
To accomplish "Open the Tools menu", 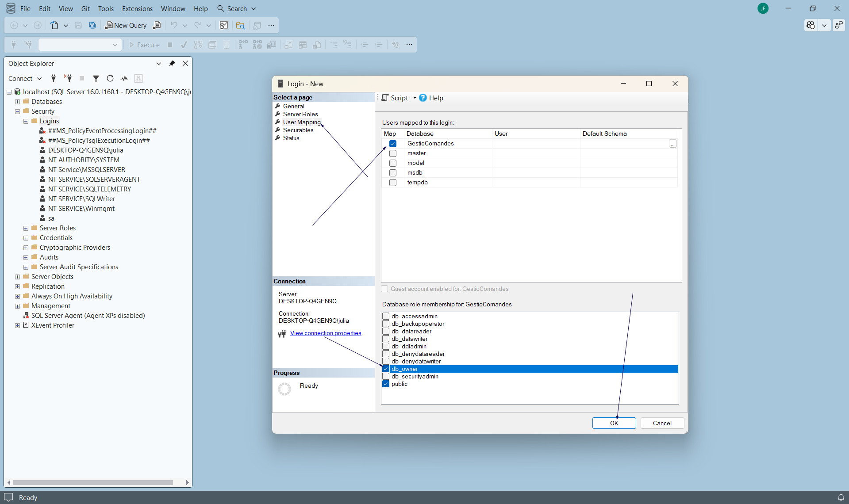I will coord(105,9).
